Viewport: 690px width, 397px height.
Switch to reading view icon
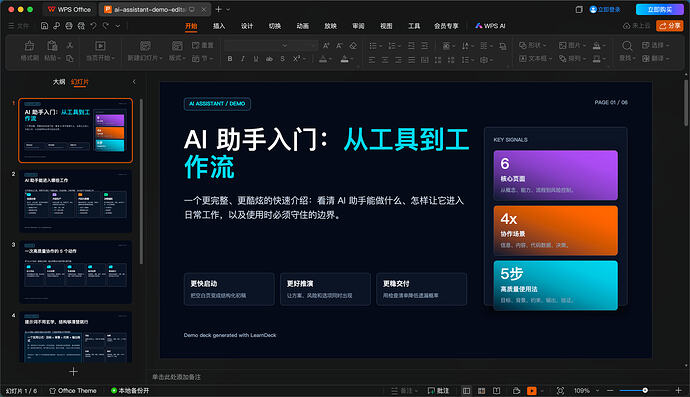496,391
